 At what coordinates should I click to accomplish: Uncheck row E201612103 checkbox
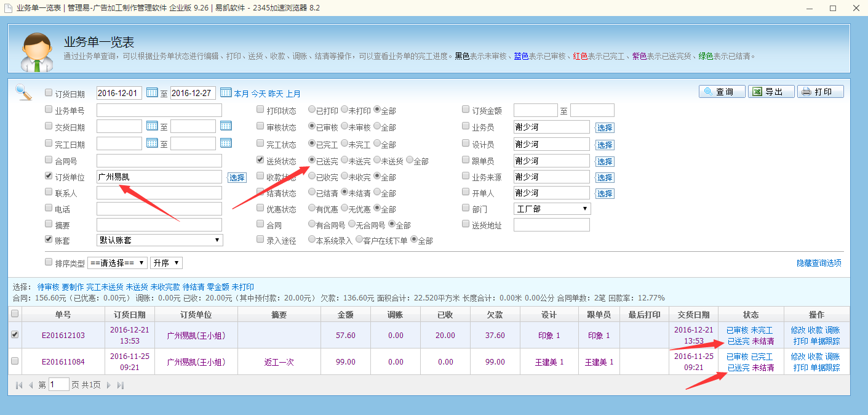pyautogui.click(x=15, y=335)
